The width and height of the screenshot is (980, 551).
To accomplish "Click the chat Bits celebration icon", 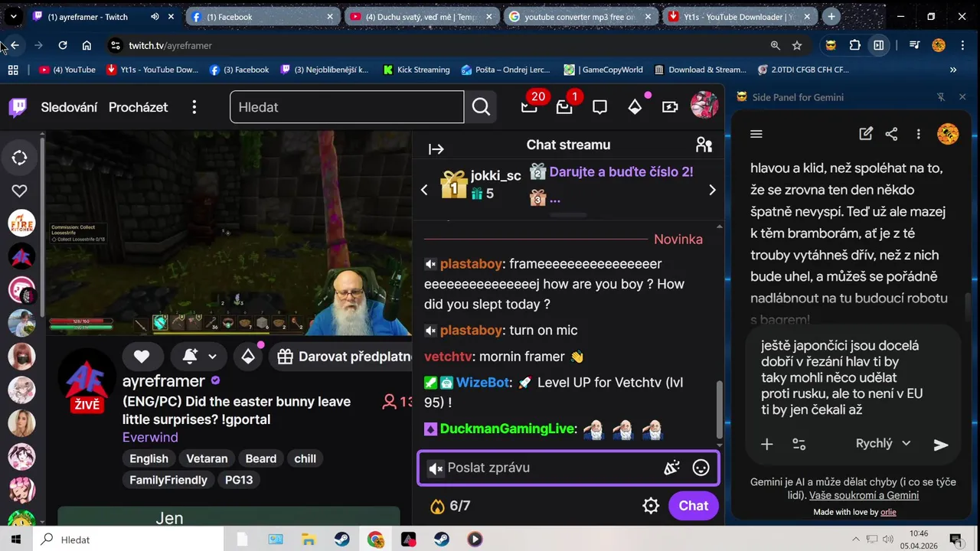I will (x=671, y=468).
